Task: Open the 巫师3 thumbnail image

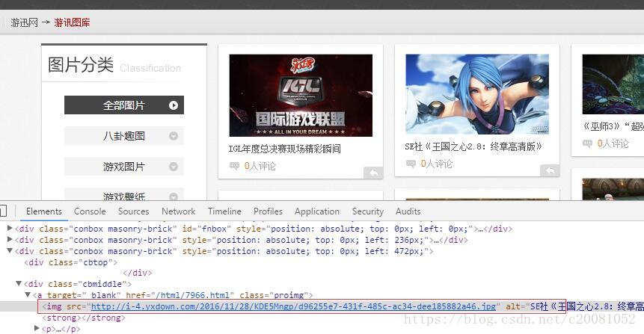Action: click(x=613, y=84)
